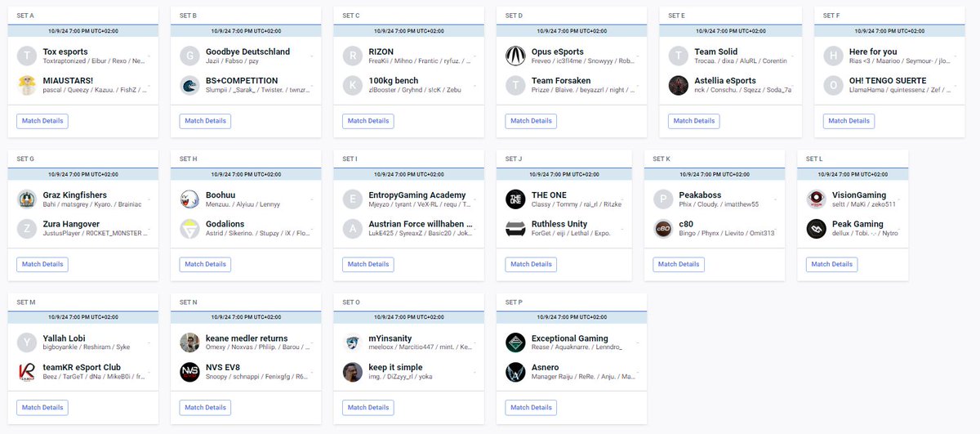Open Match Details for Set B

(205, 121)
